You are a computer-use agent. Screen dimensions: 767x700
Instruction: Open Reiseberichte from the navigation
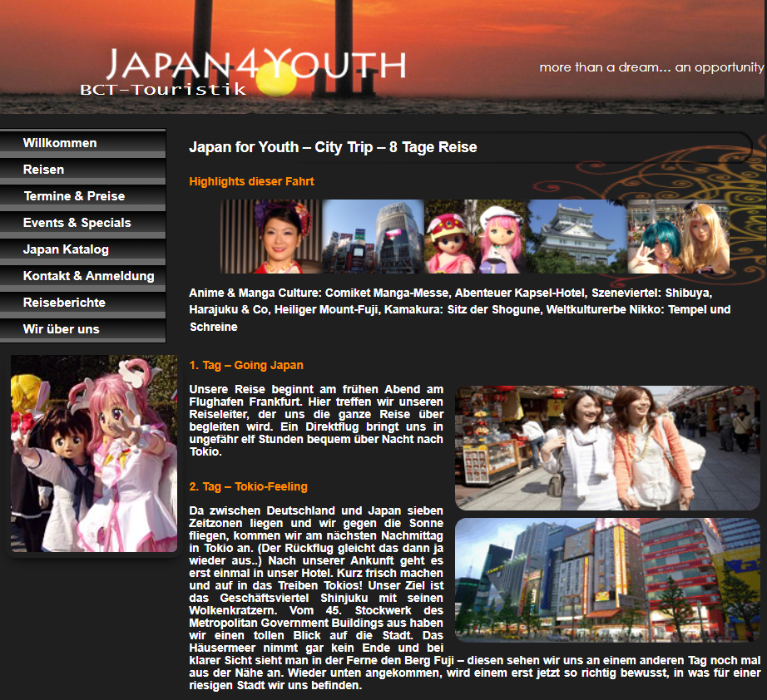point(82,302)
